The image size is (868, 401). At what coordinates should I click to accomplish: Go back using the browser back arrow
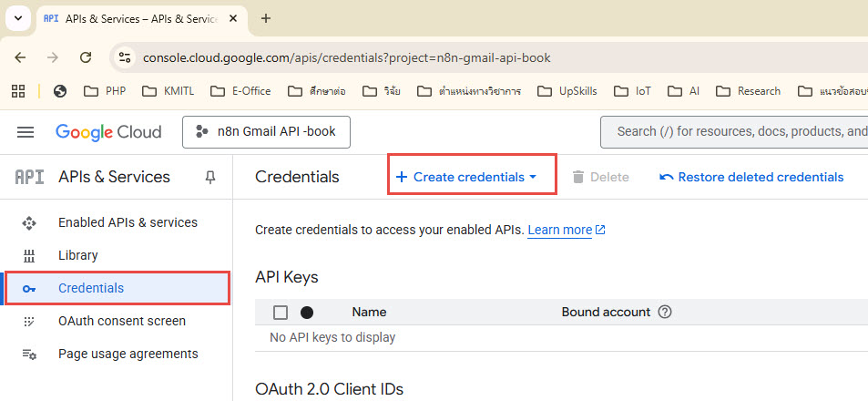point(20,57)
